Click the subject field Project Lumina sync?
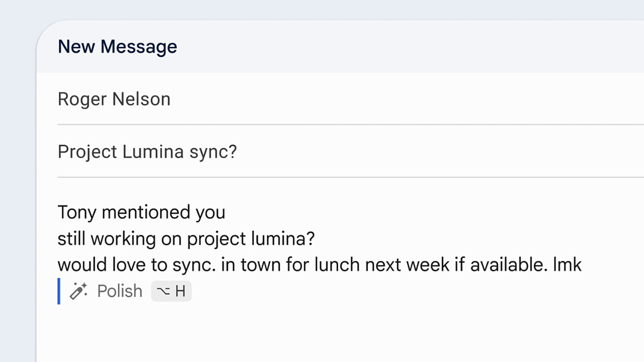 [147, 151]
